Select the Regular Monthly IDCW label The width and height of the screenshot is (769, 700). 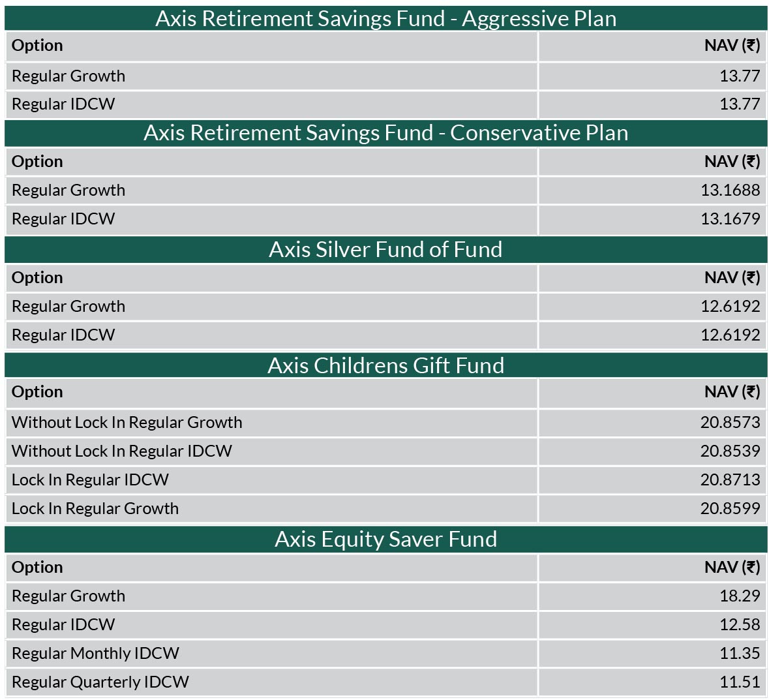tap(96, 653)
